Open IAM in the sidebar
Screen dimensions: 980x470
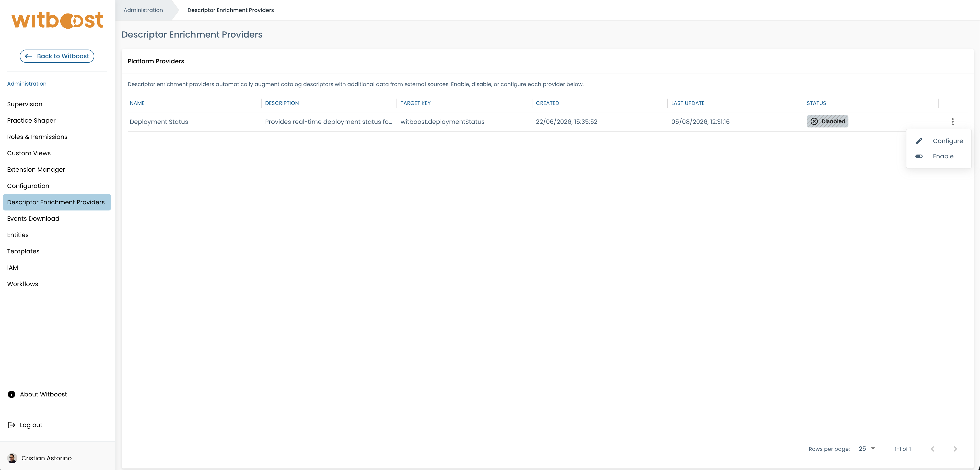tap(13, 268)
